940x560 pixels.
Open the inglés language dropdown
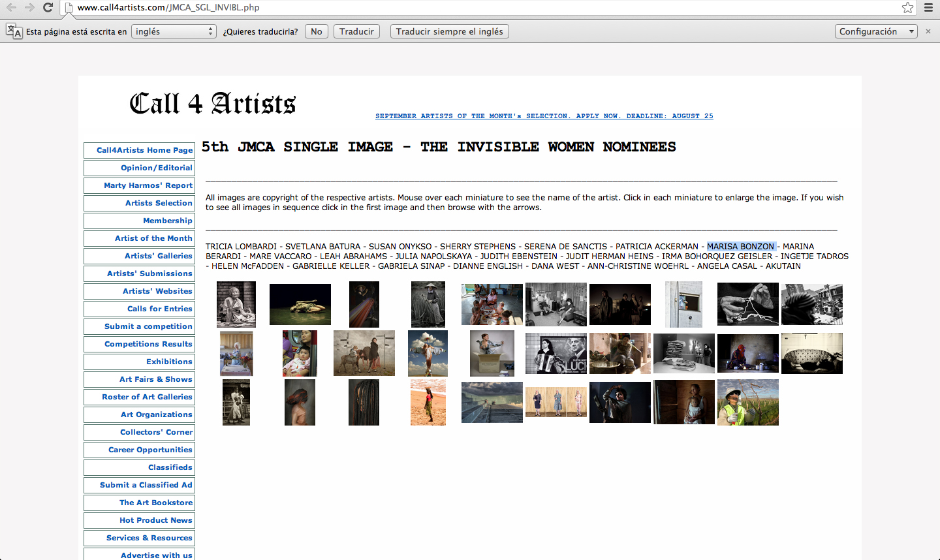[x=174, y=31]
